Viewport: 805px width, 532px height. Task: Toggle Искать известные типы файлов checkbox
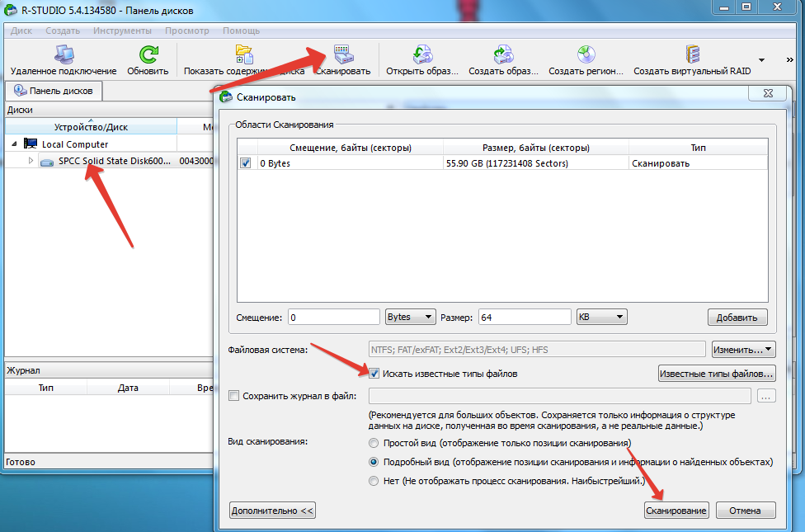click(374, 374)
